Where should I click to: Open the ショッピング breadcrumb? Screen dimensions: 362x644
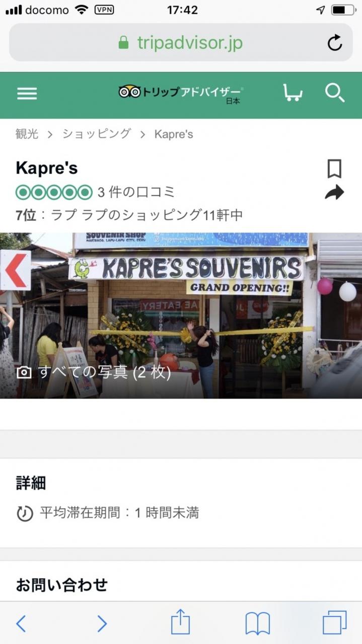97,134
